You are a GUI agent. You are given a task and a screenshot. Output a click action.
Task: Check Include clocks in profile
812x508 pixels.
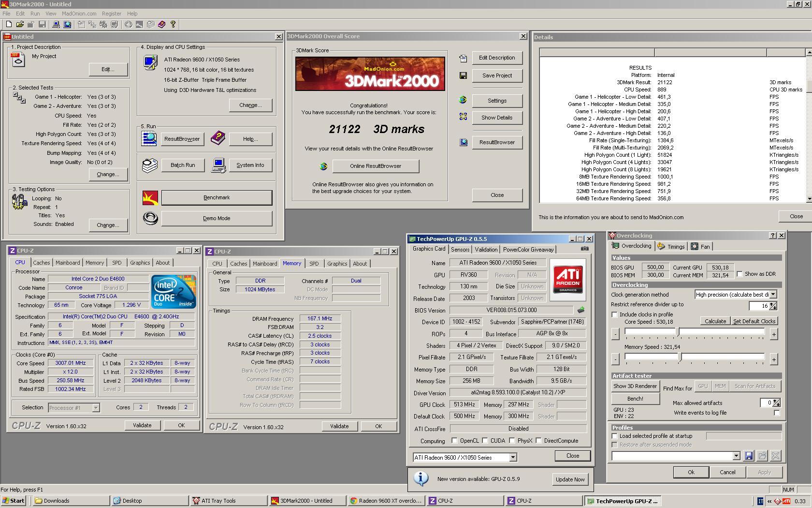(615, 314)
